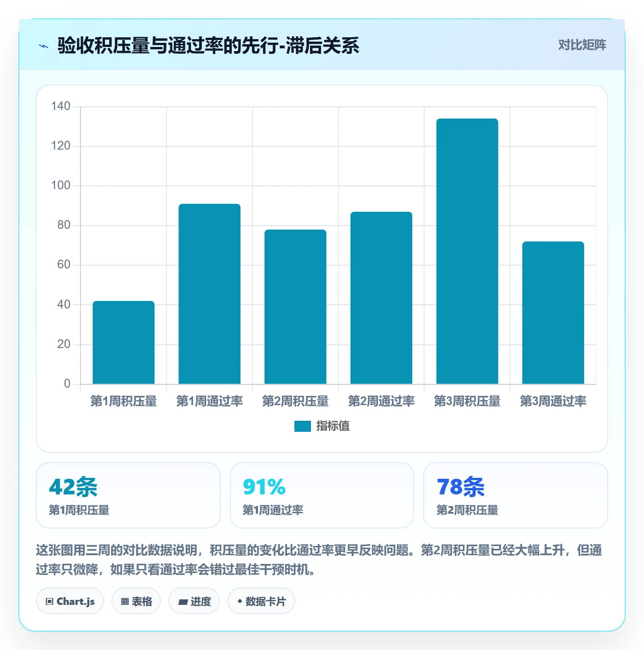The image size is (644, 650).
Task: Click the y-axis value 100
Action: coord(61,186)
